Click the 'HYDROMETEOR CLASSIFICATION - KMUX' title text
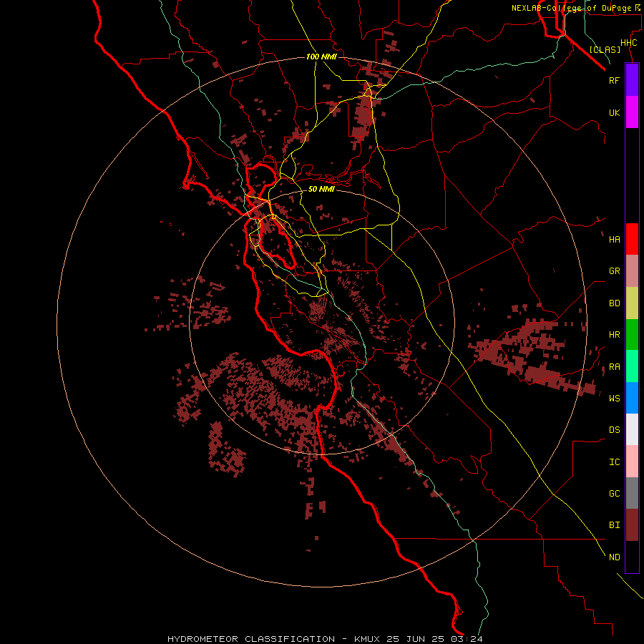Screen dimensions: 644x644 click(275, 639)
